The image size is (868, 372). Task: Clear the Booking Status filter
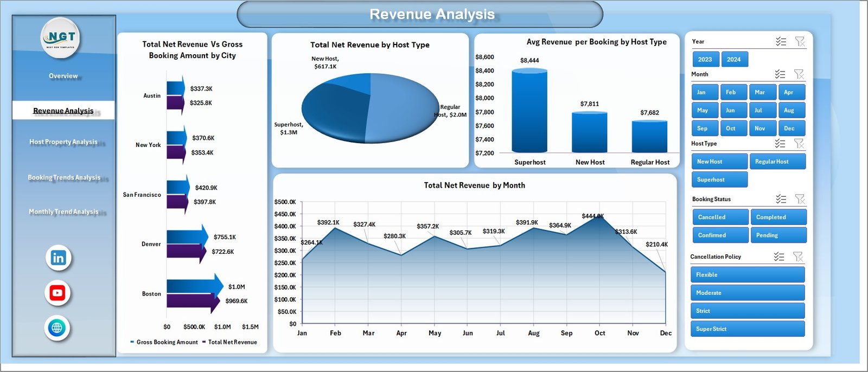click(x=800, y=199)
